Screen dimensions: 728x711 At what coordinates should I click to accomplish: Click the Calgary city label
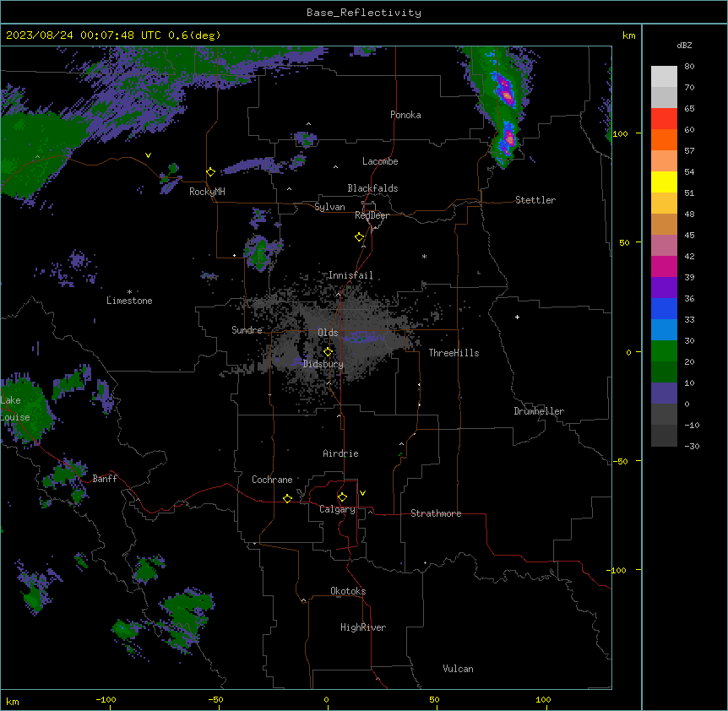click(337, 509)
